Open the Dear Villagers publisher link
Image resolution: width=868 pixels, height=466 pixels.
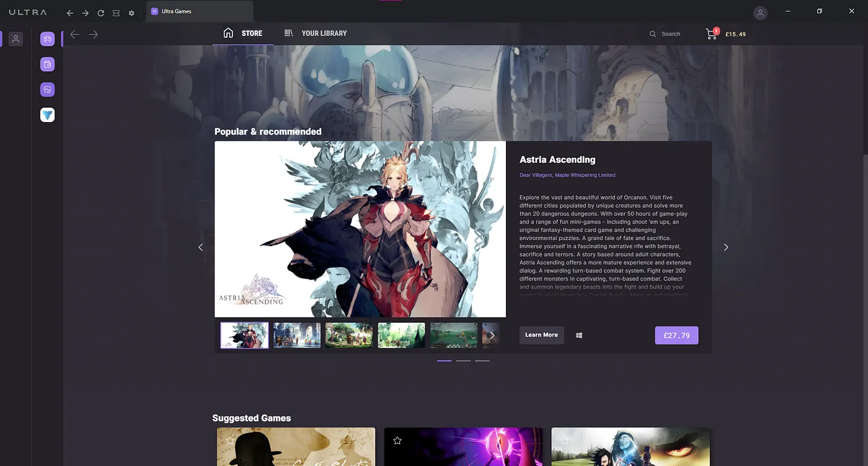point(535,175)
